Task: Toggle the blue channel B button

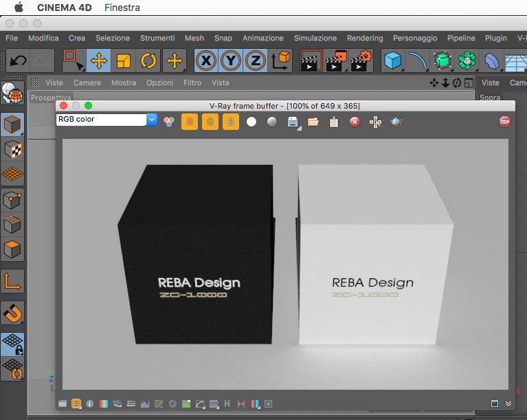Action: point(231,122)
